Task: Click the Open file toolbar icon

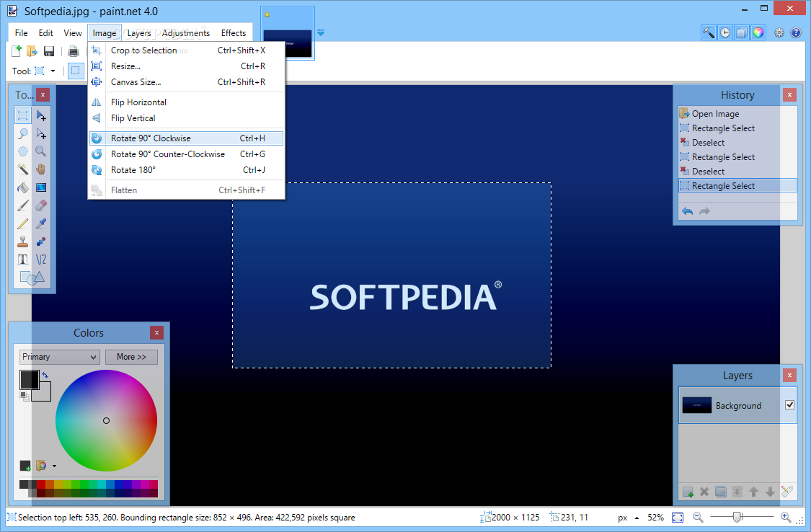Action: [32, 50]
